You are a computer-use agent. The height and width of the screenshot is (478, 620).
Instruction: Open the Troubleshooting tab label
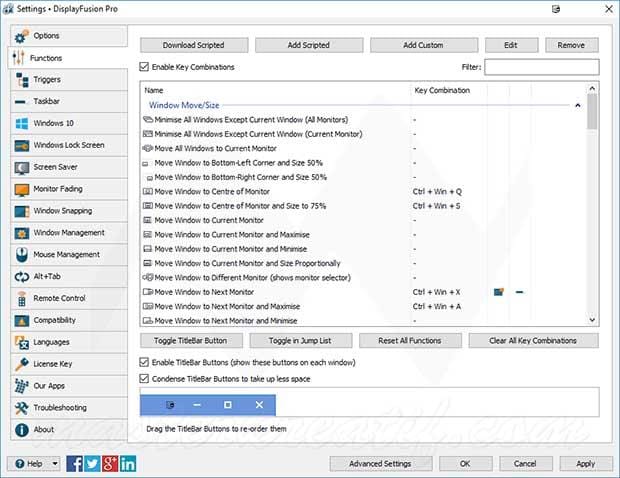60,408
